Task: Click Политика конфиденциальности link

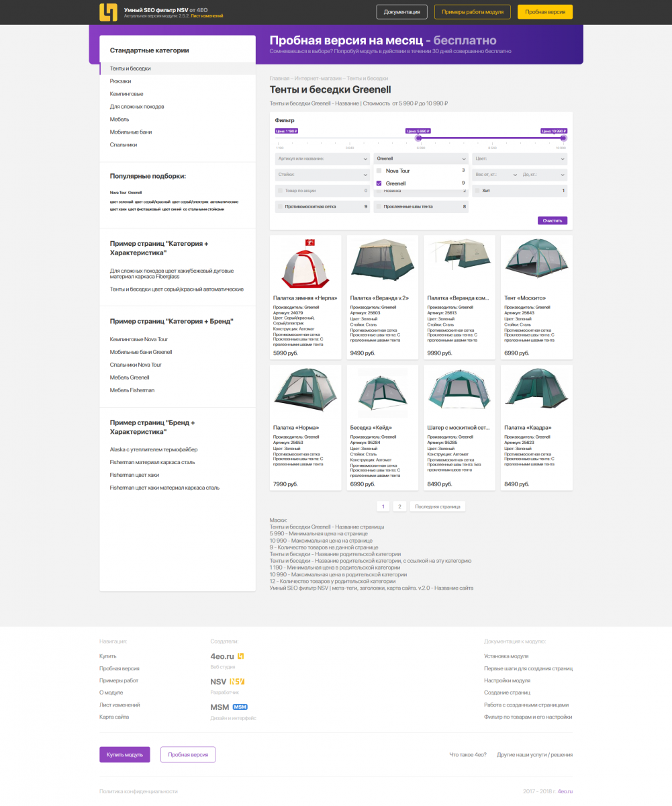Action: (138, 791)
